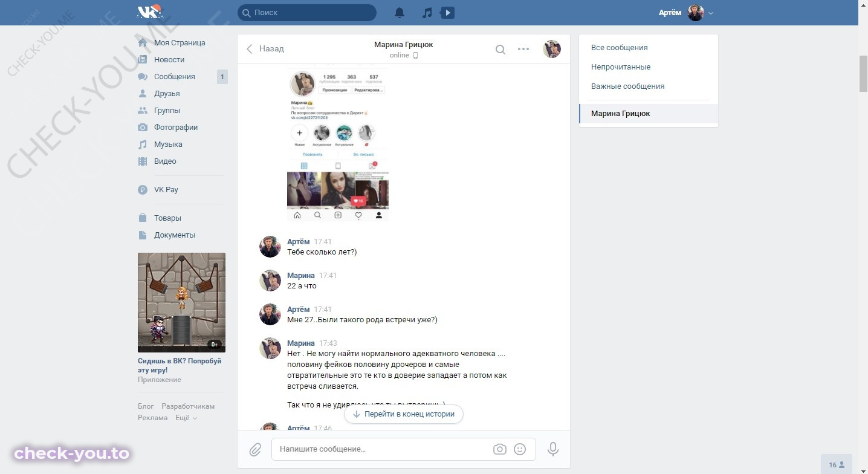Screen dimensions: 868x474
Task: Click the film icon beside Видео
Action: [143, 161]
